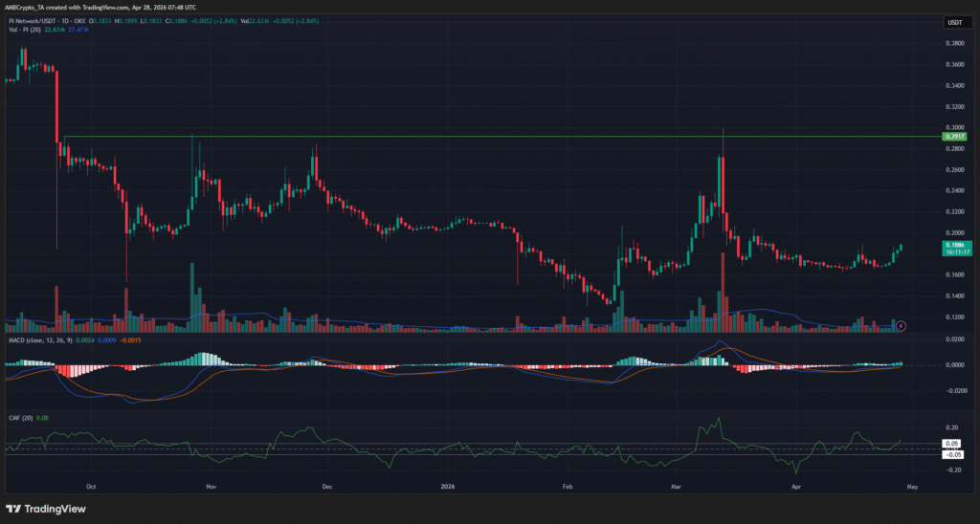Click the 0.3800 price axis label
Image resolution: width=980 pixels, height=524 pixels.
point(954,44)
